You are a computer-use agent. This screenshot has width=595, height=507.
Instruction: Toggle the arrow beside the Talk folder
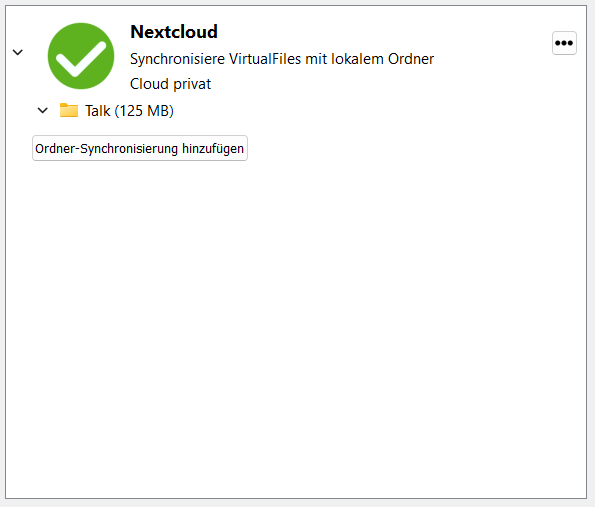(42, 110)
